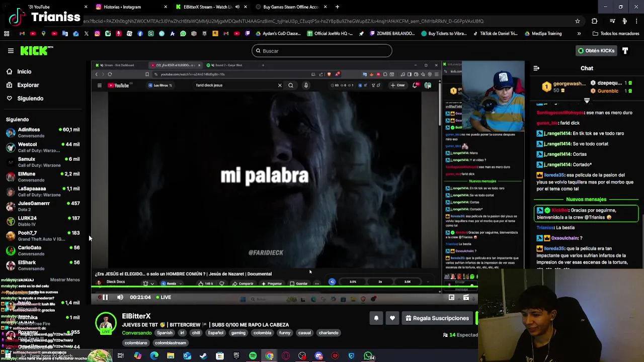The image size is (644, 362).
Task: Open the Kick shop shirt icon
Action: [625, 51]
